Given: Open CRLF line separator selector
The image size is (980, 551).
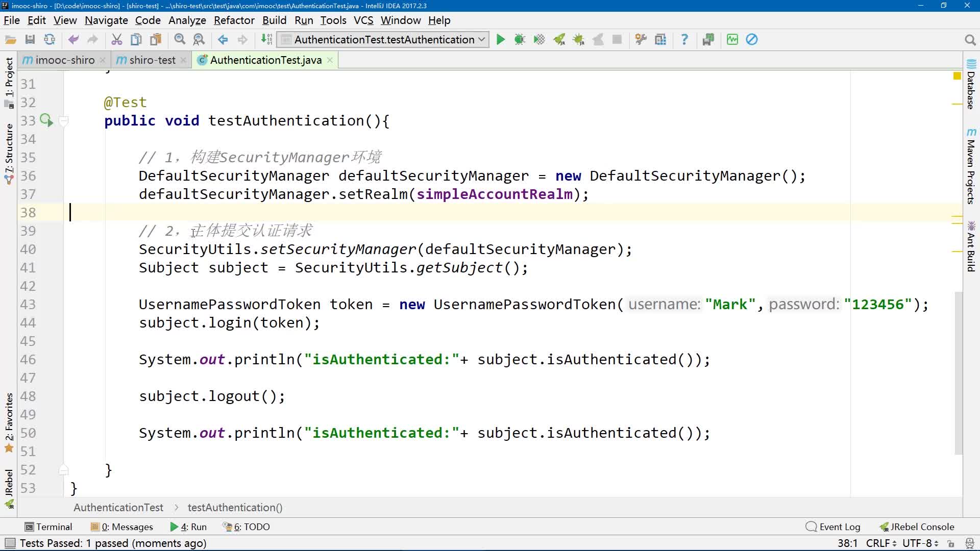Looking at the screenshot, I should pos(880,543).
